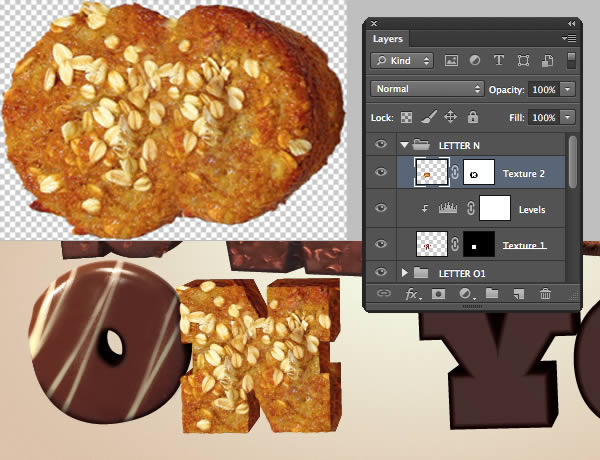Select the LETTER N group name
The image size is (600, 460).
click(x=459, y=146)
